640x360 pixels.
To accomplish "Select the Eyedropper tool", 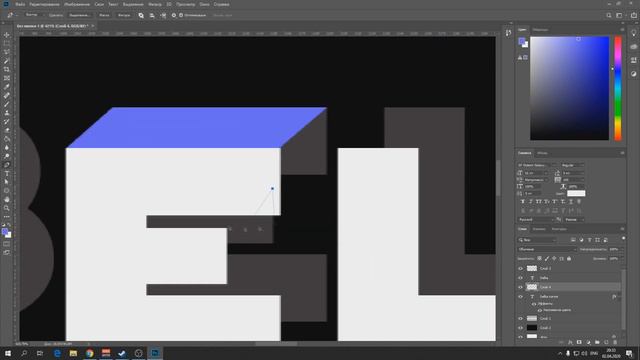I will 7,87.
